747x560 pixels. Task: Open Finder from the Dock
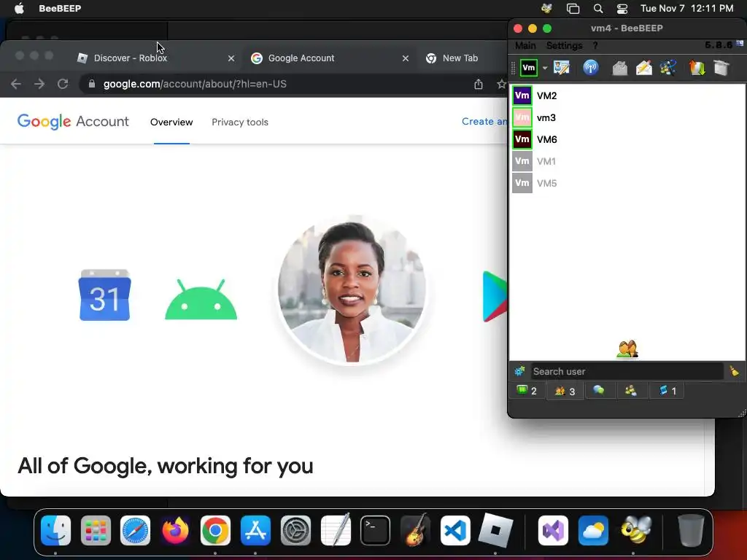(55, 531)
